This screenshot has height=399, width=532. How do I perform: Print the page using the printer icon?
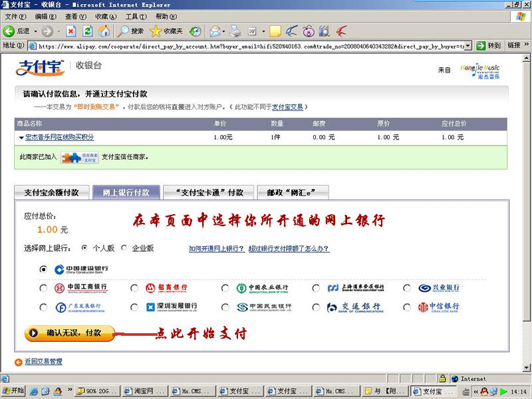[x=235, y=31]
